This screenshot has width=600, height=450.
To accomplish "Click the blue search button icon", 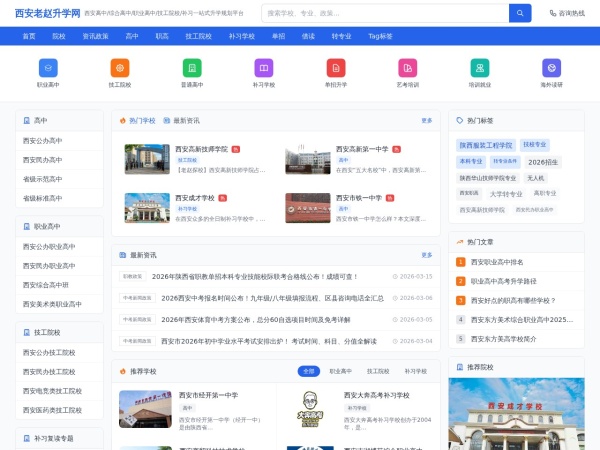I will 520,13.
